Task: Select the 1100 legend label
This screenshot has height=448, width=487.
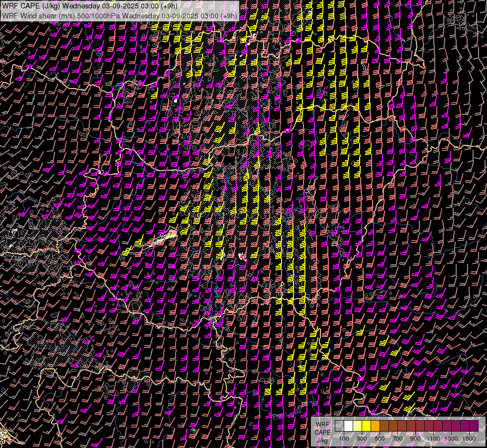Action: point(433,439)
